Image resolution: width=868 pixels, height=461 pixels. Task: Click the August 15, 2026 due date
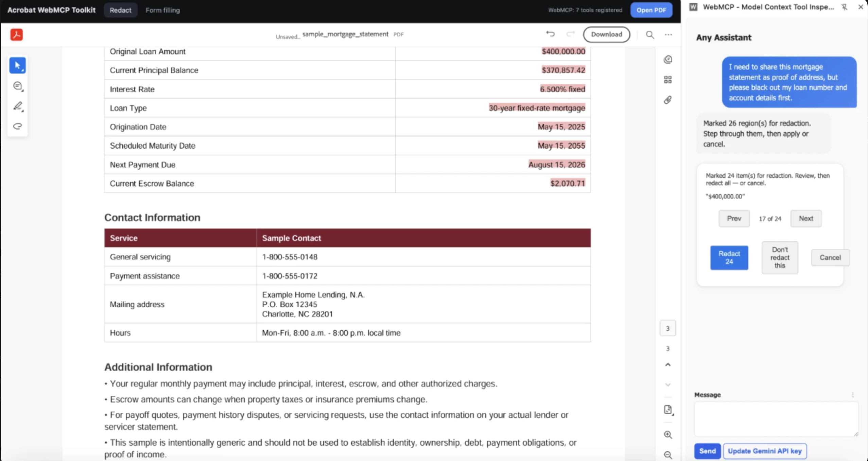click(556, 165)
